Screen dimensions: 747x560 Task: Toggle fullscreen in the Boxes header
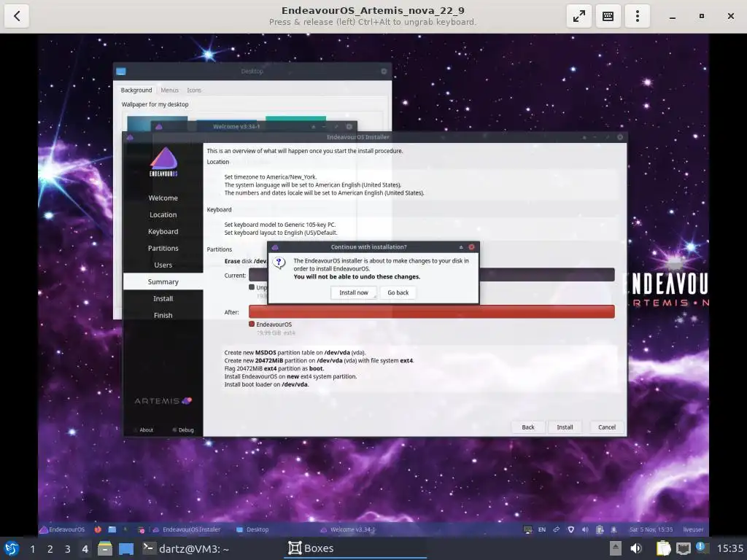point(578,16)
